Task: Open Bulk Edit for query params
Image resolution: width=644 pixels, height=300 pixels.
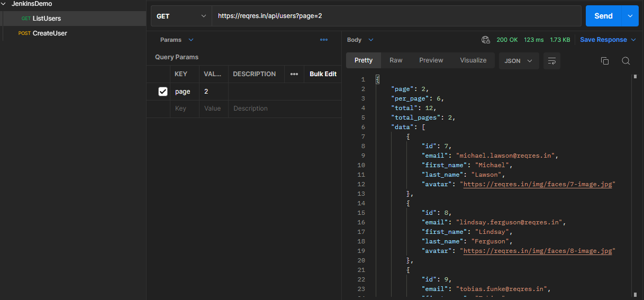Action: tap(323, 74)
